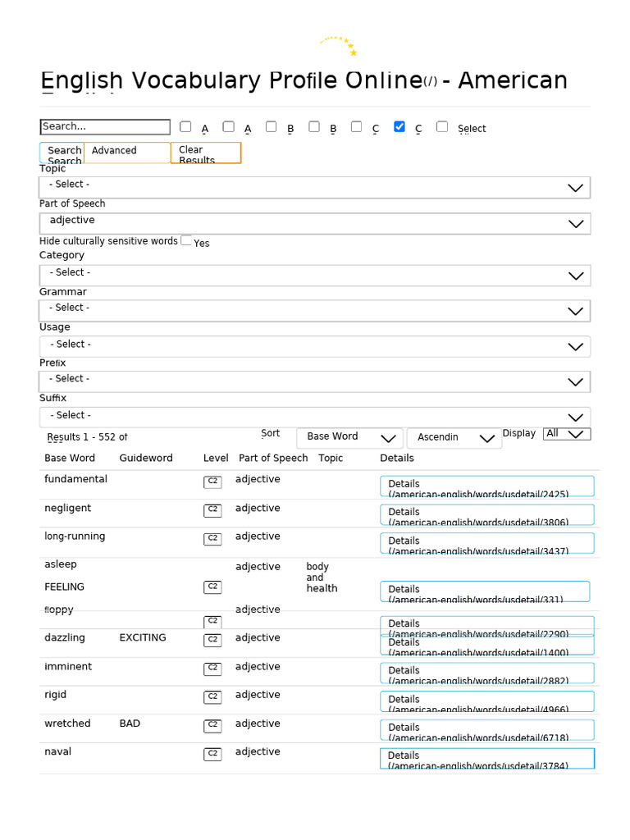Expand the Part of Speech adjective dropdown

[314, 223]
